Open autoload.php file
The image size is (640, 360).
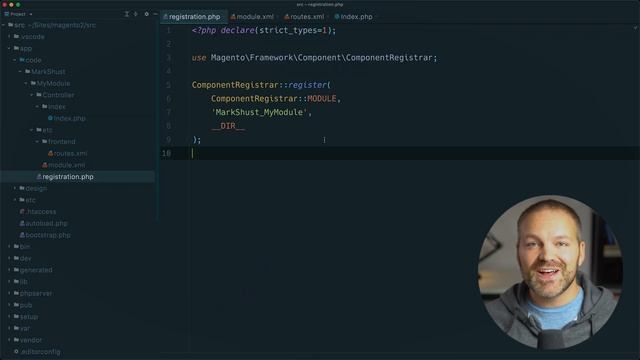point(43,223)
